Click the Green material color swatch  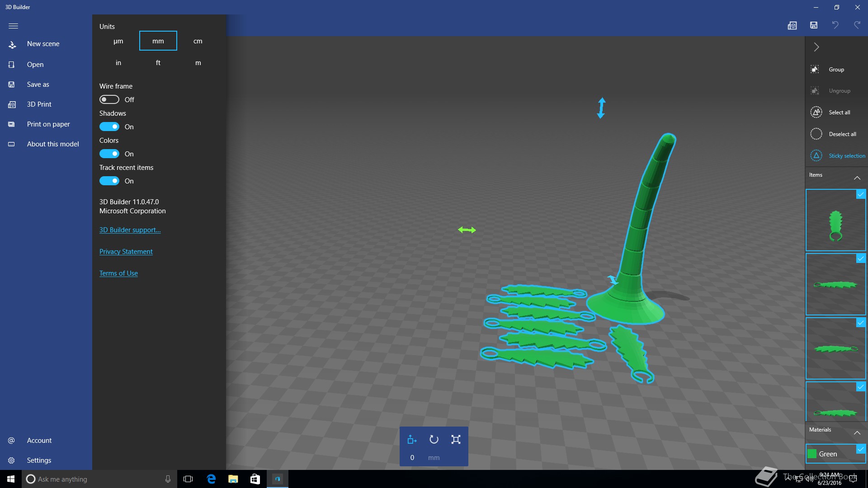[812, 454]
